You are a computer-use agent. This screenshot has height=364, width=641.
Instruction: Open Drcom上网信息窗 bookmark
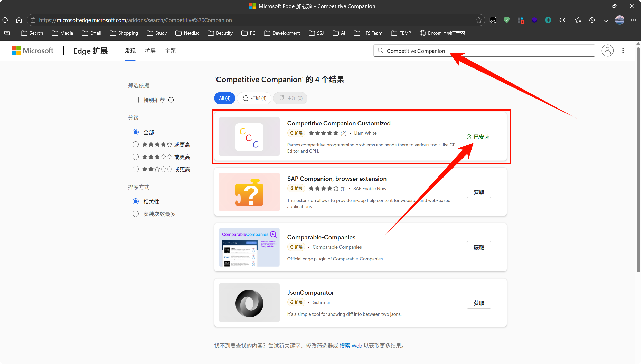[442, 33]
